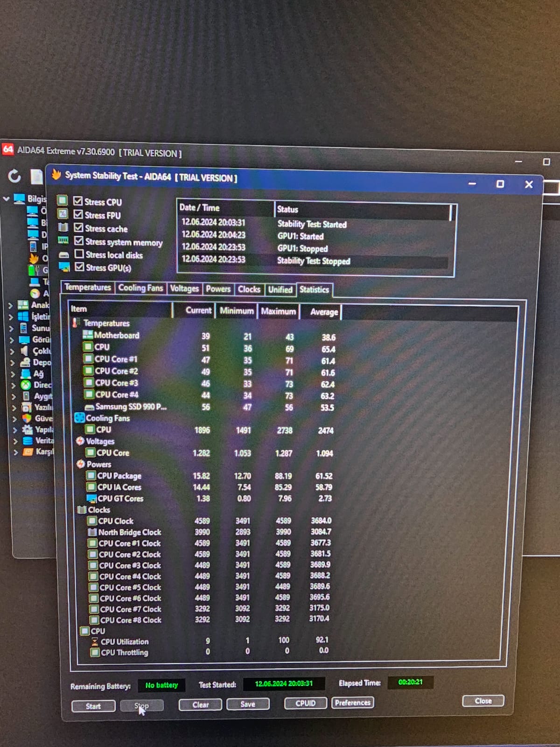Viewport: 560px width, 747px height.
Task: Expand the Güvenlik tree node
Action: [14, 419]
